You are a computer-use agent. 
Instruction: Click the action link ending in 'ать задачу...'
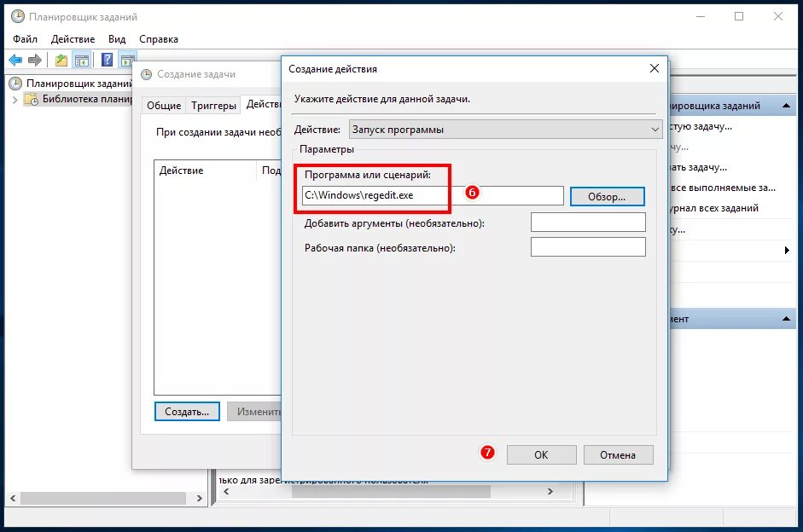699,167
